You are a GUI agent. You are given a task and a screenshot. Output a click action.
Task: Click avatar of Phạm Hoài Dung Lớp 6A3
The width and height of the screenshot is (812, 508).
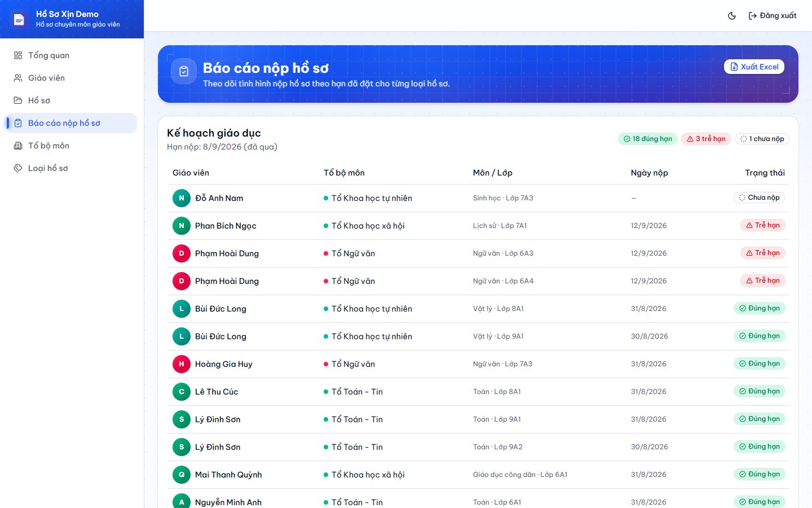click(182, 253)
